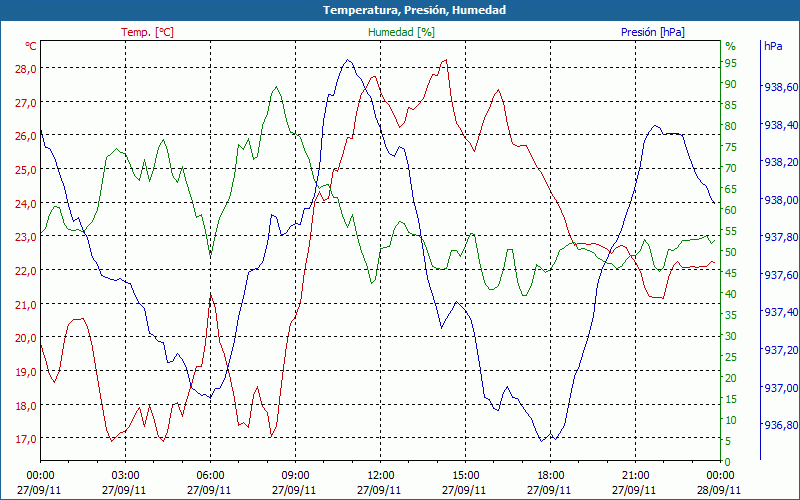Click the 18:00 time axis label
The image size is (800, 500).
pyautogui.click(x=551, y=476)
